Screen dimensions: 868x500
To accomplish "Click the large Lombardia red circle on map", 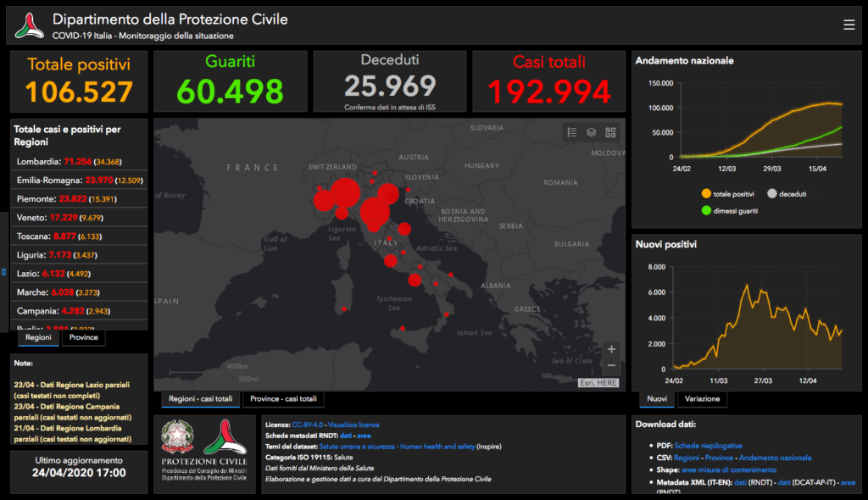I will click(345, 192).
